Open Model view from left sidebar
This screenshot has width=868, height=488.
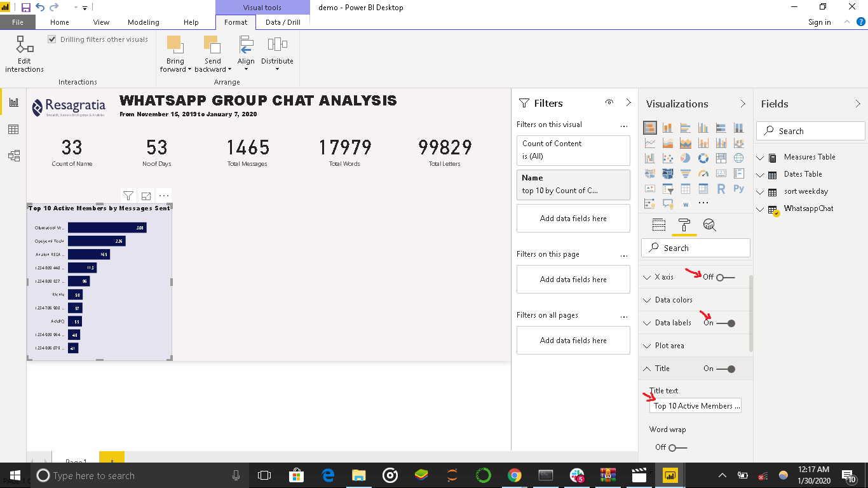point(13,156)
